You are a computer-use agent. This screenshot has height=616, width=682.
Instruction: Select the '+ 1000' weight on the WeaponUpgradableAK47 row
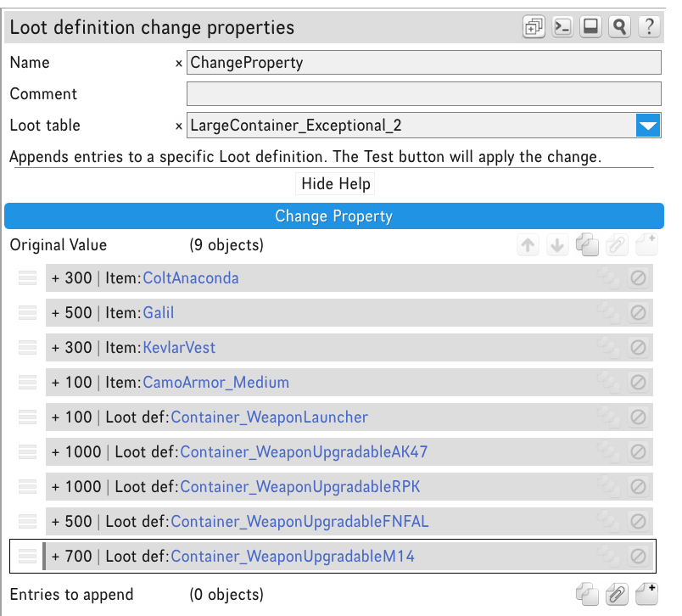click(76, 452)
